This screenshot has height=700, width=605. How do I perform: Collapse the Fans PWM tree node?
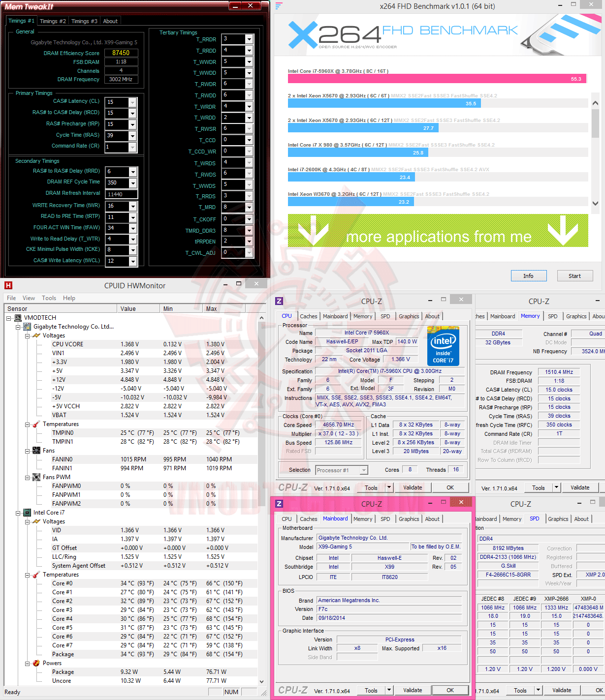pyautogui.click(x=28, y=478)
